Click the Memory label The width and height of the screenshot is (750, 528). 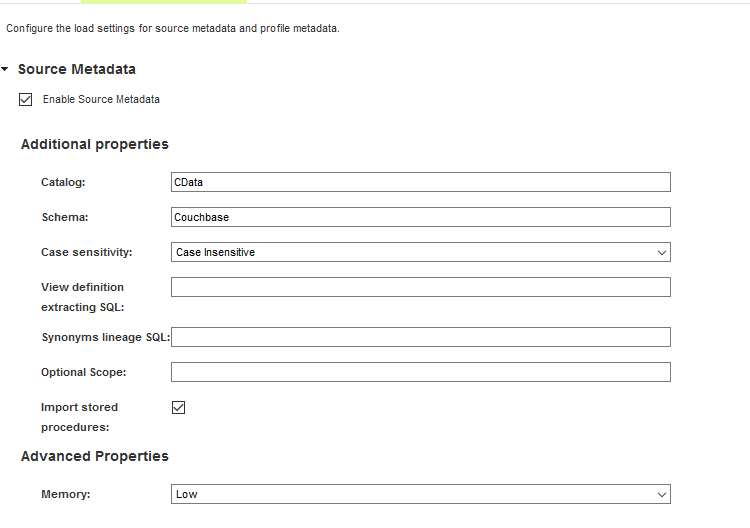tap(64, 494)
